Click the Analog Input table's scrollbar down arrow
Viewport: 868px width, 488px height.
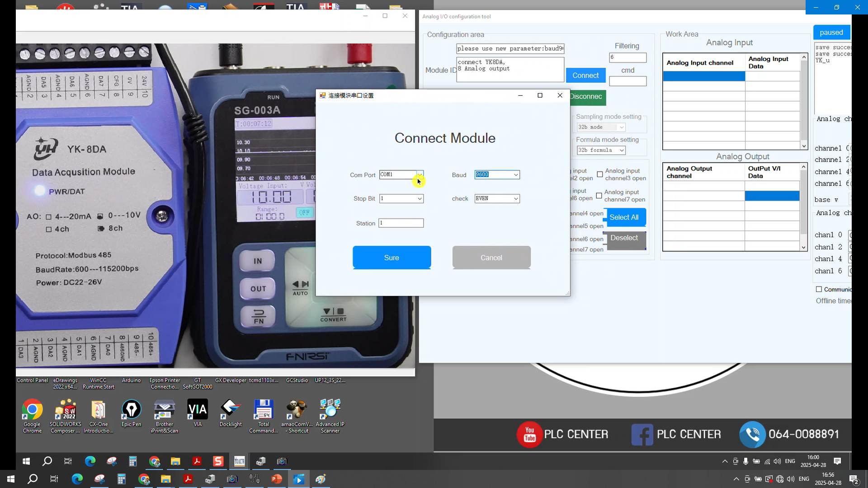[x=804, y=146]
